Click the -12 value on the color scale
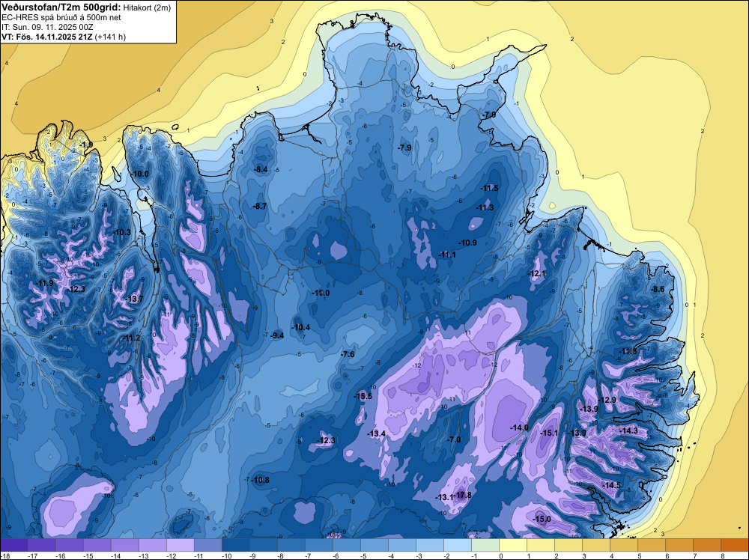The height and width of the screenshot is (560, 749). coord(171,556)
